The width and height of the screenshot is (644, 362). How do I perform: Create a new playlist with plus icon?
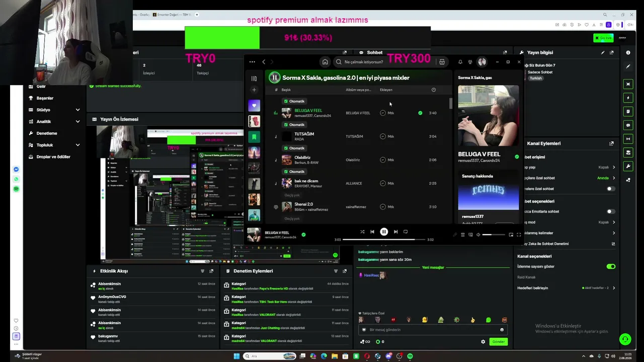tap(254, 89)
